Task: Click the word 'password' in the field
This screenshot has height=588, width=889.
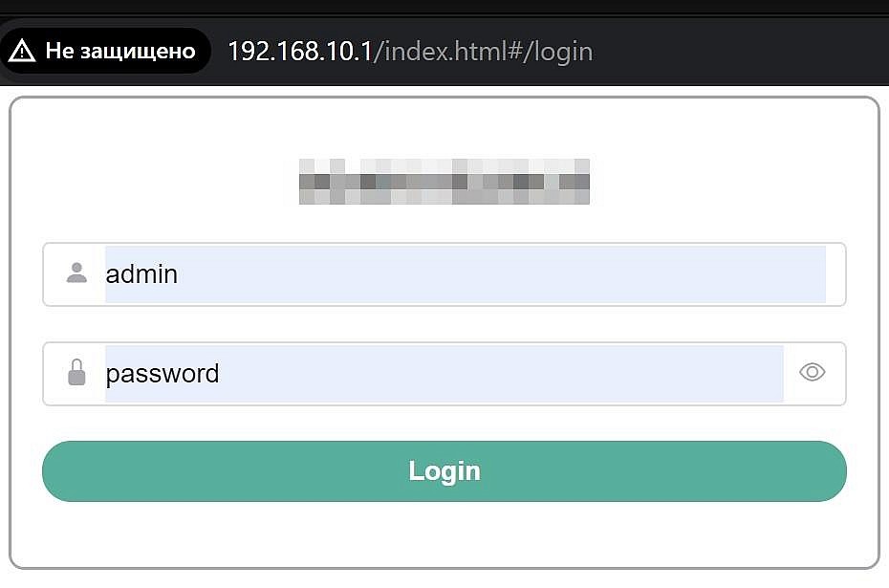Action: coord(163,374)
